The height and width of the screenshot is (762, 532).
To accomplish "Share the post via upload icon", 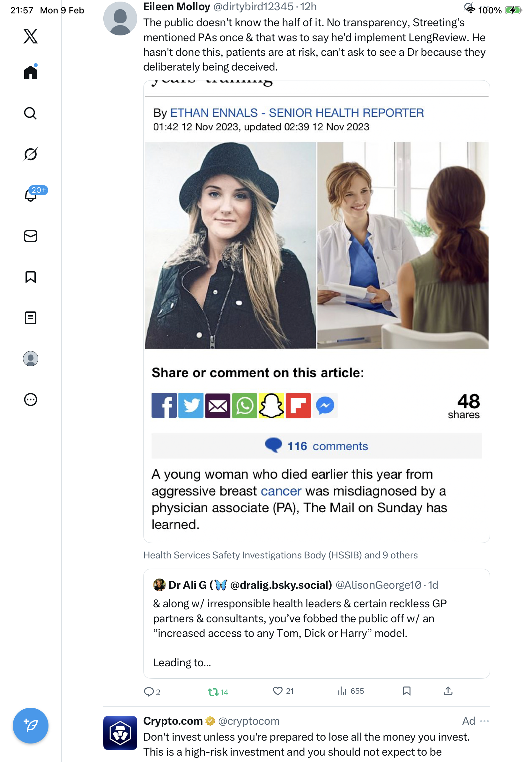I will coord(448,691).
